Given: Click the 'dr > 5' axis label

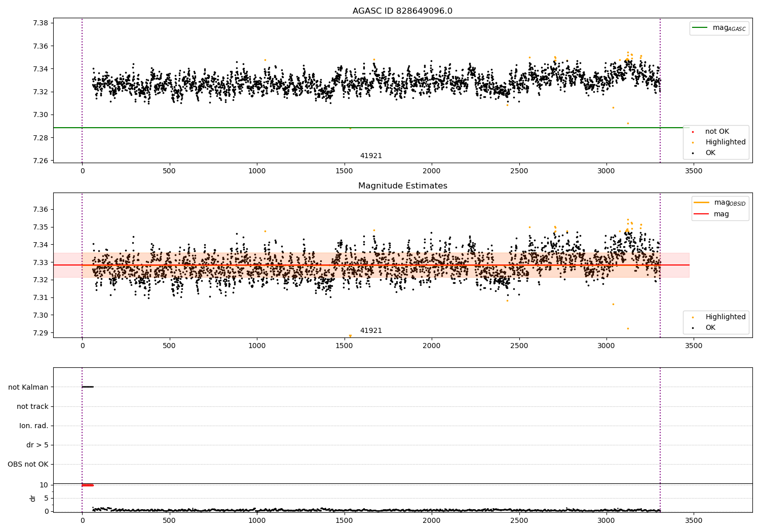Looking at the screenshot, I should [x=37, y=445].
